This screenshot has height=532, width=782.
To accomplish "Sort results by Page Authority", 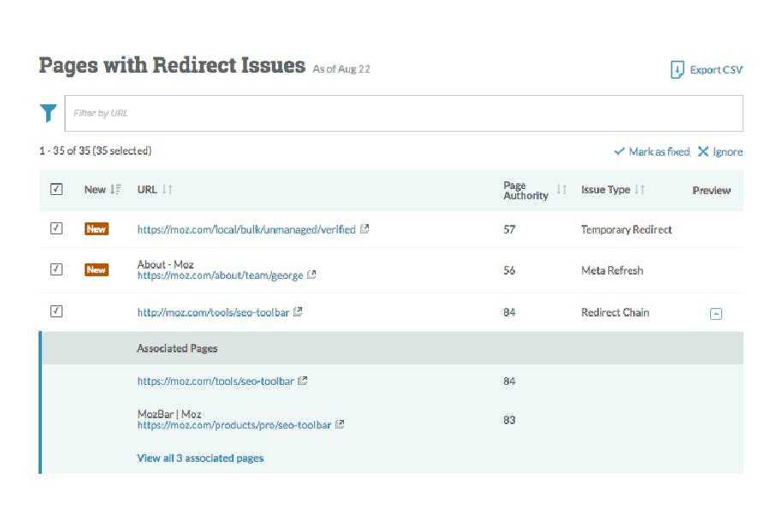I will point(560,189).
